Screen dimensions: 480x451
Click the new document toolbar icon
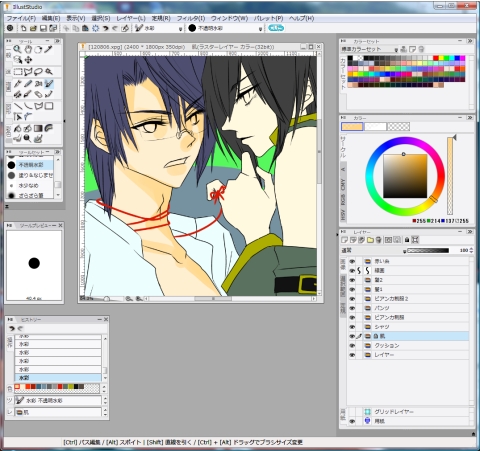(23, 28)
